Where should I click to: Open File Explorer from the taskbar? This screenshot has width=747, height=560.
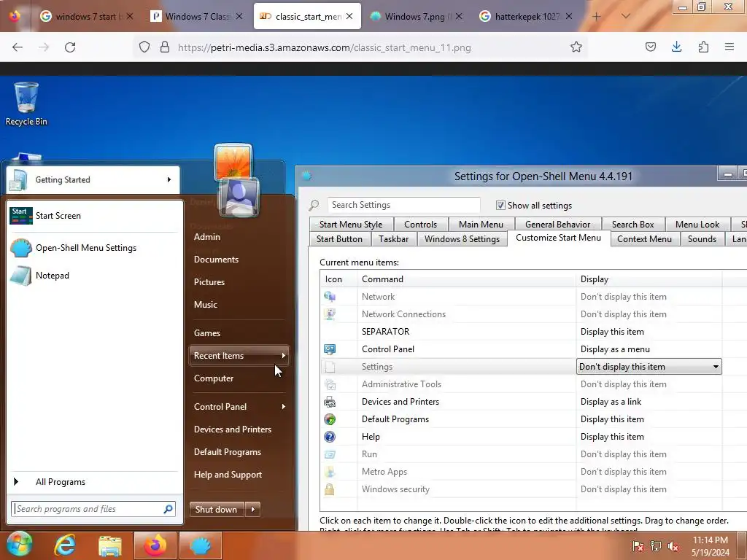click(110, 545)
